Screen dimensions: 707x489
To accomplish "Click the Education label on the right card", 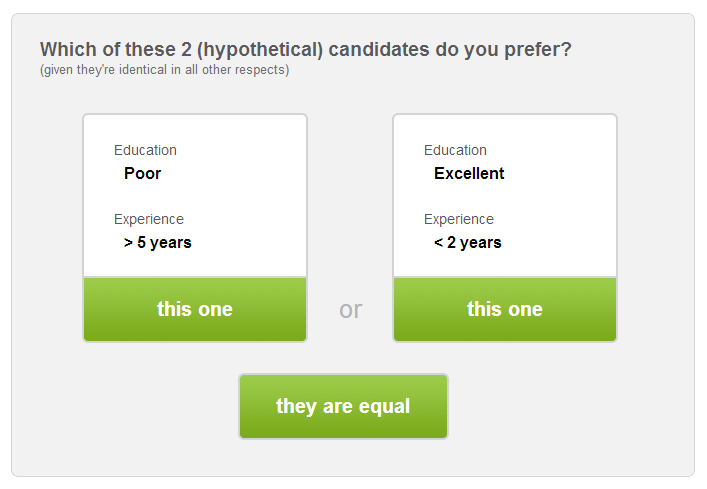I will coord(455,150).
